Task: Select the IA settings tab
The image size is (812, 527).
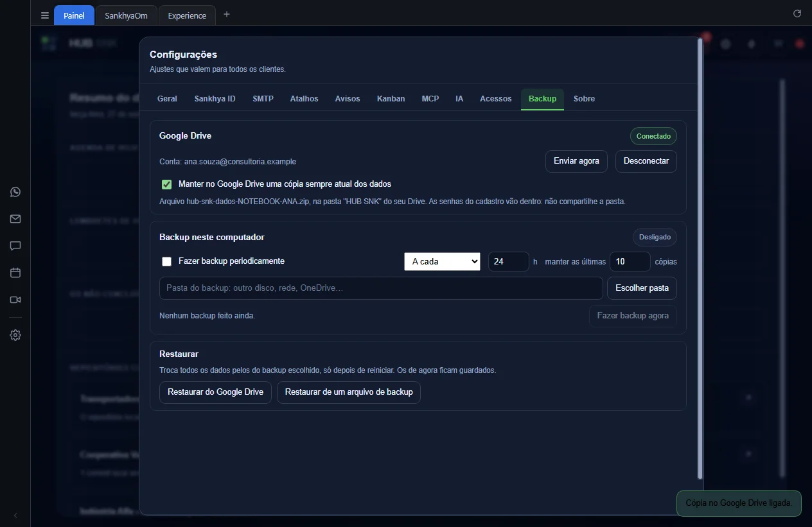Action: click(459, 99)
